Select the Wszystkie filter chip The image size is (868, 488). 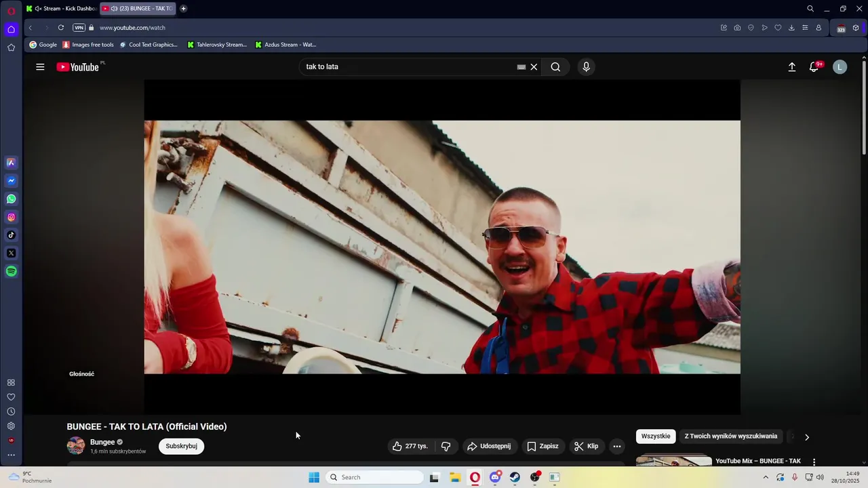[x=656, y=436]
